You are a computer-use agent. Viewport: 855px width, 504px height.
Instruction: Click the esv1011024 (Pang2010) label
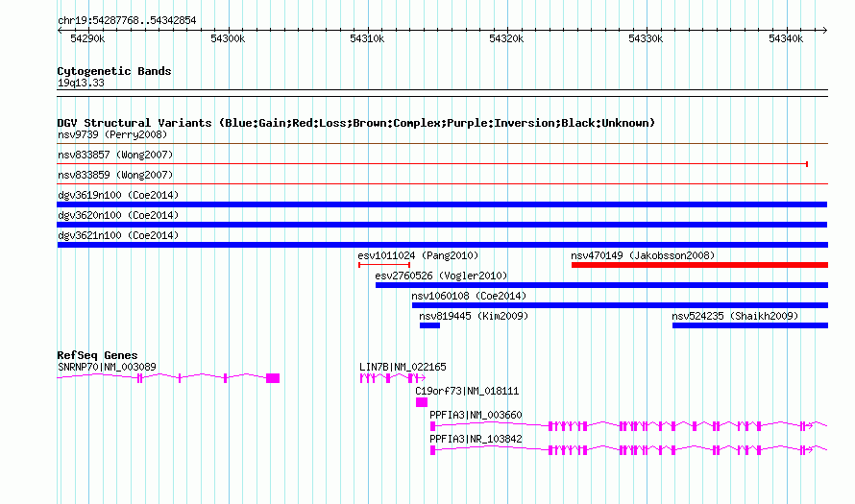[418, 255]
